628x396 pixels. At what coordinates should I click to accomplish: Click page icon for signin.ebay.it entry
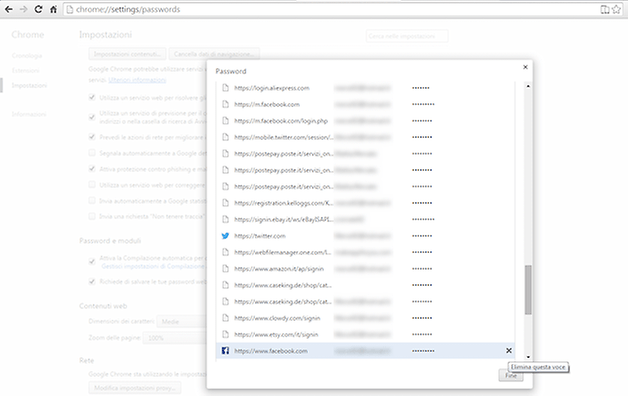coord(225,219)
